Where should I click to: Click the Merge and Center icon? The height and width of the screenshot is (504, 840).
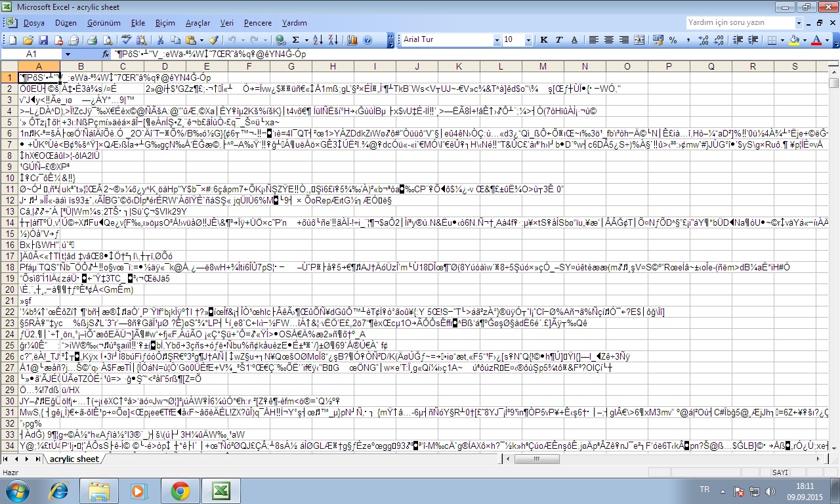[x=639, y=40]
